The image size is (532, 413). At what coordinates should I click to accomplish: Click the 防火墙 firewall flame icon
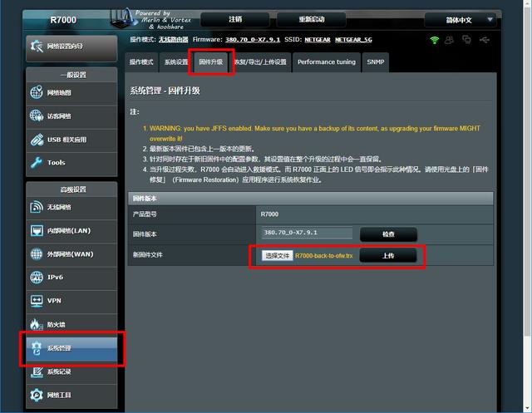coord(35,324)
